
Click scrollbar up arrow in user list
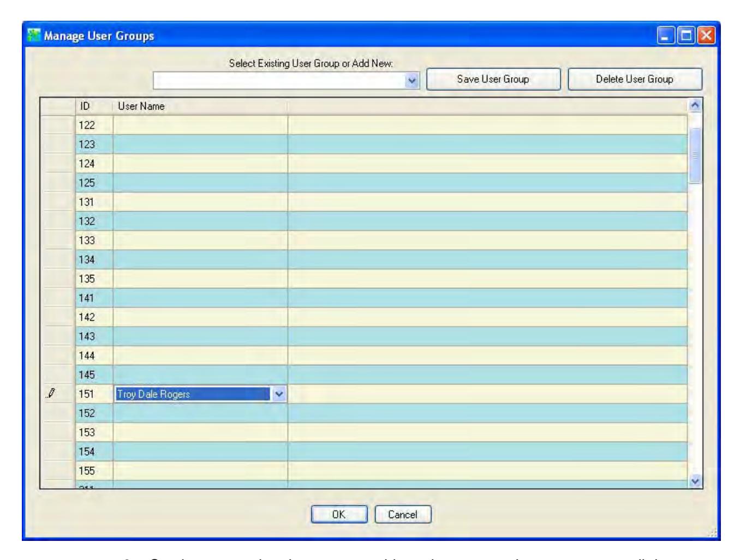(x=695, y=105)
